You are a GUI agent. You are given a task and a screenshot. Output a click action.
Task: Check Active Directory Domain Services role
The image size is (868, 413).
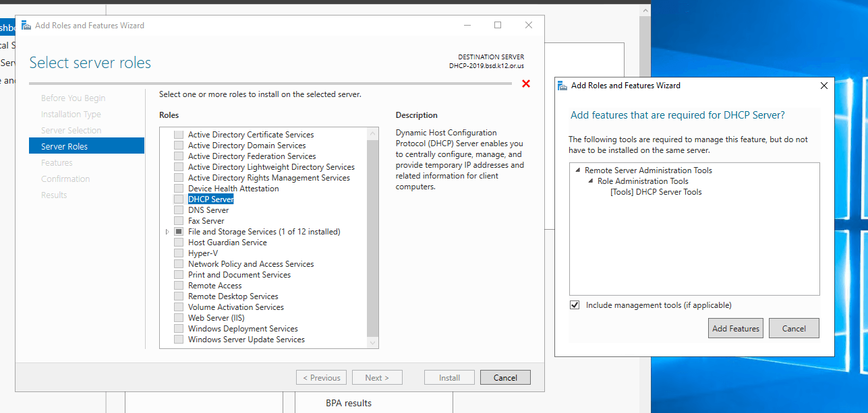[x=179, y=146]
